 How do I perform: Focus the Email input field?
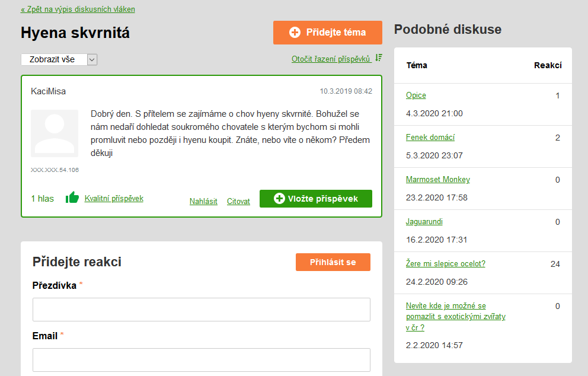click(x=201, y=360)
